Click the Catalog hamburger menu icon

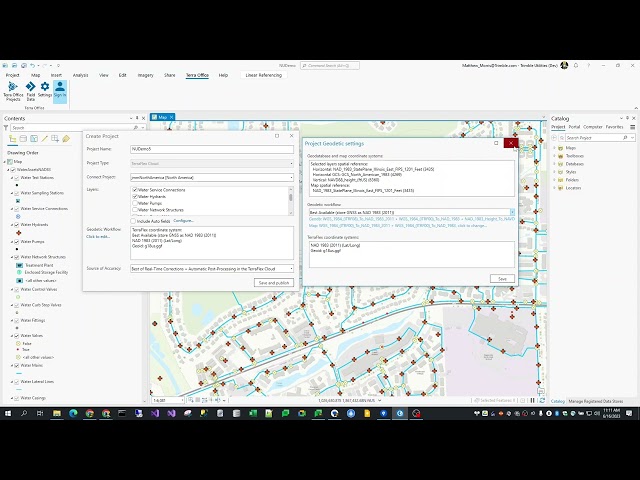pyautogui.click(x=632, y=127)
